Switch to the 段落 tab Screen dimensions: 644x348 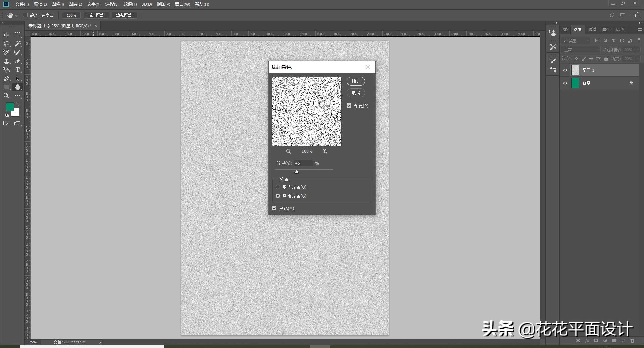pyautogui.click(x=620, y=30)
